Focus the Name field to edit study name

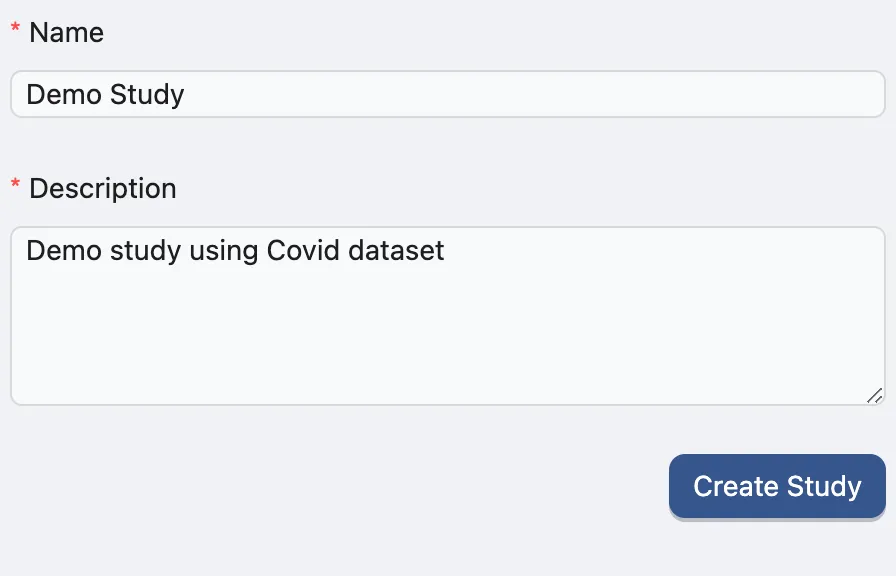tap(448, 93)
